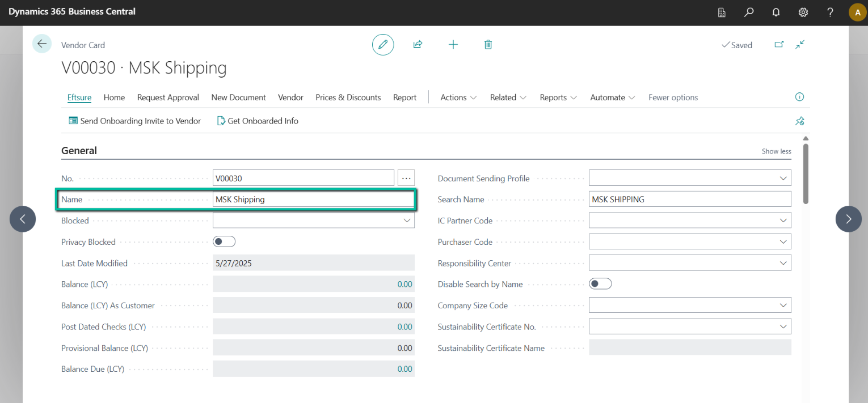Click Balance (LCY) As Customer value
868x403 pixels.
[314, 306]
